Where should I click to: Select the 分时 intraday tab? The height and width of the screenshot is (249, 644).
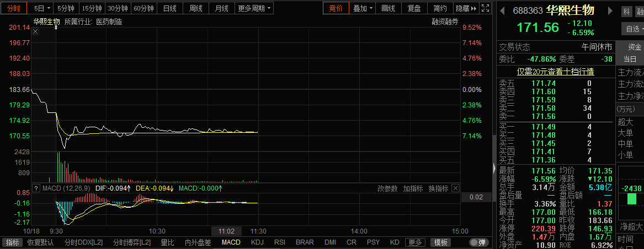click(x=14, y=8)
